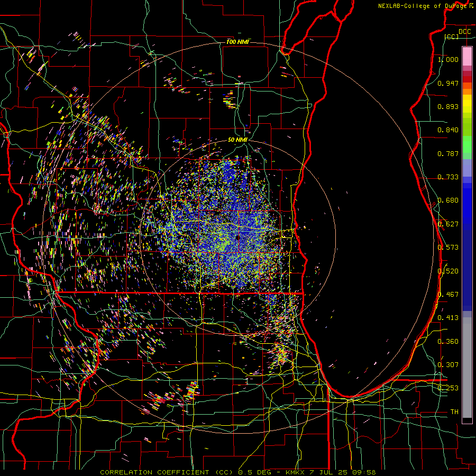Click the 0.413 legend value
The image size is (476, 476).
point(448,318)
